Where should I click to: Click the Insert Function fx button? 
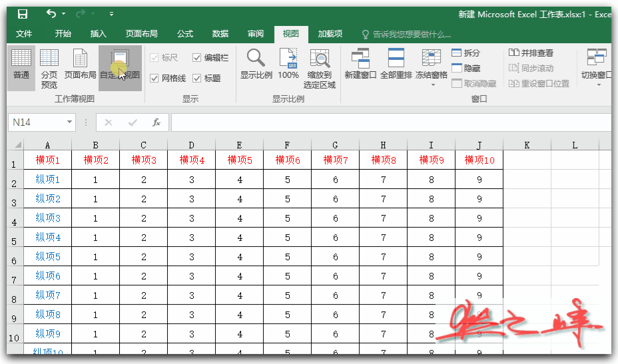tap(156, 122)
